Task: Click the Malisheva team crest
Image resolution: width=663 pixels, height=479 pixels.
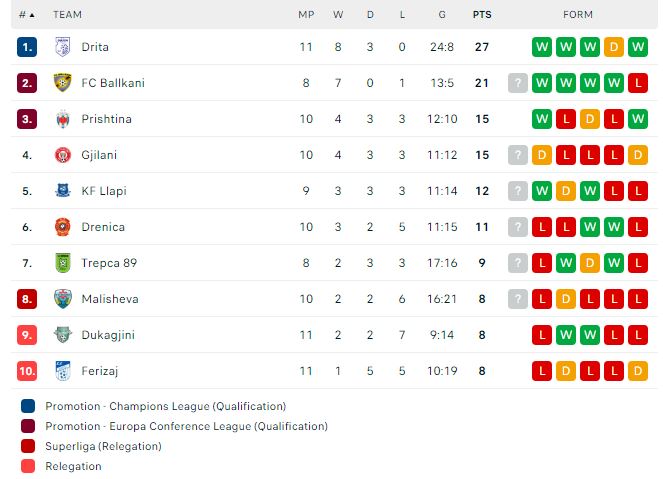Action: click(63, 299)
